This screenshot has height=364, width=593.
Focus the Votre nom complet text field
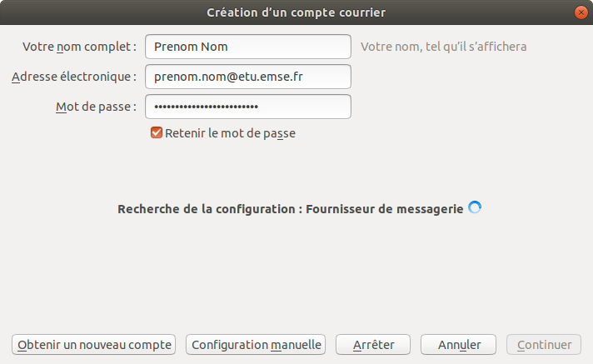coord(247,47)
